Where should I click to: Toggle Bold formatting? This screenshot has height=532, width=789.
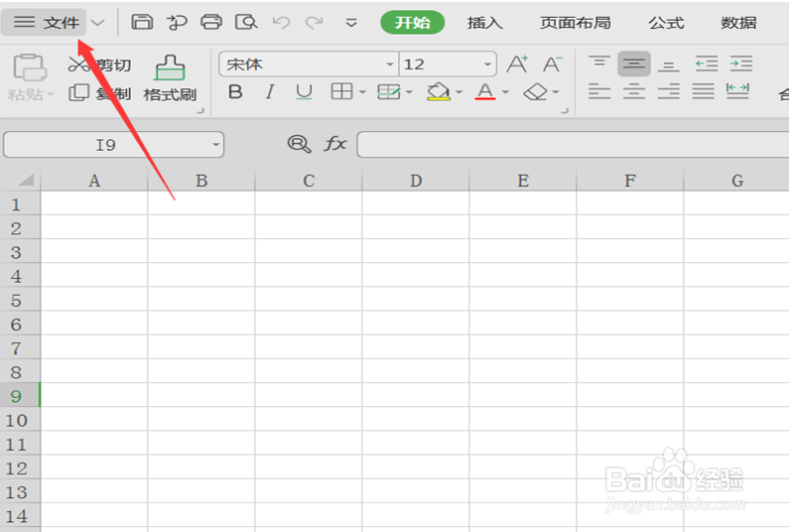click(235, 92)
